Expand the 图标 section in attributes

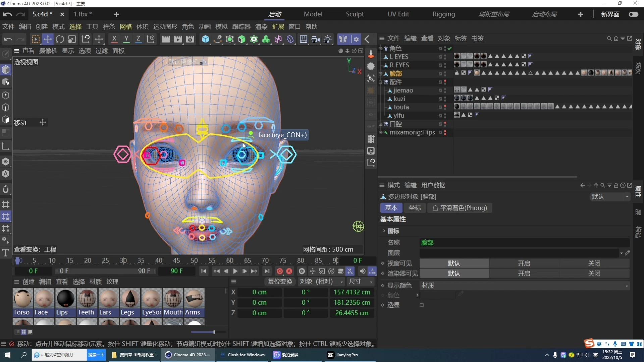click(x=384, y=231)
